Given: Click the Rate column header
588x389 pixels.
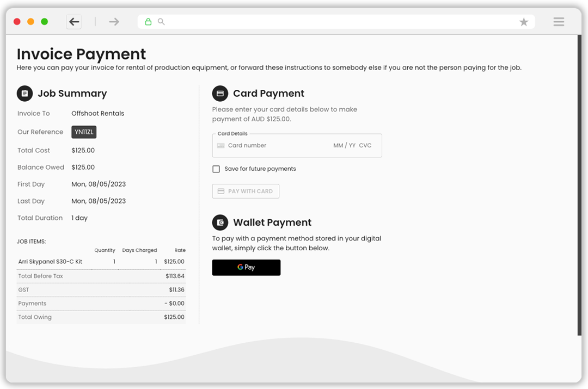Looking at the screenshot, I should pos(180,250).
